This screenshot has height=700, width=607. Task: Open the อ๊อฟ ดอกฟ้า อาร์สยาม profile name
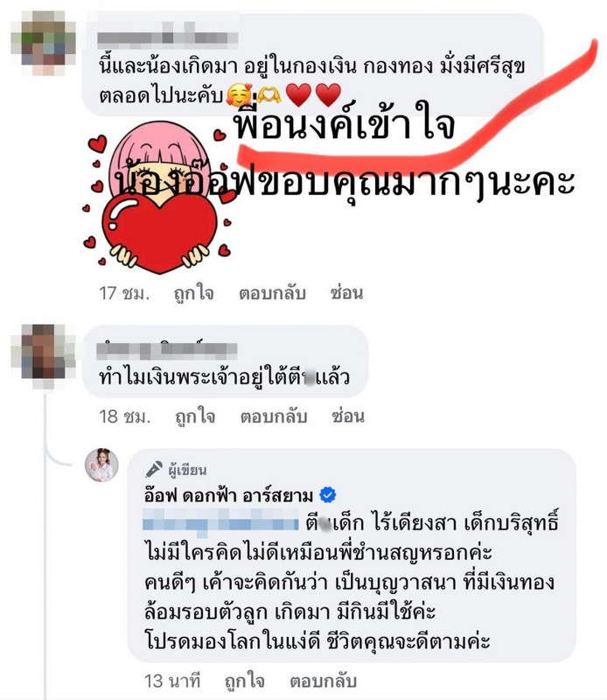pos(228,495)
